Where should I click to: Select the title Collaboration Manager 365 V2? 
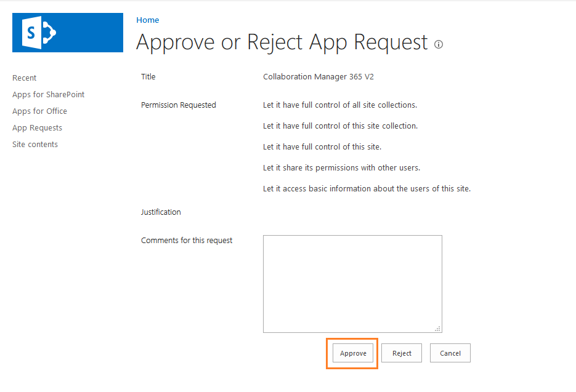pyautogui.click(x=318, y=77)
